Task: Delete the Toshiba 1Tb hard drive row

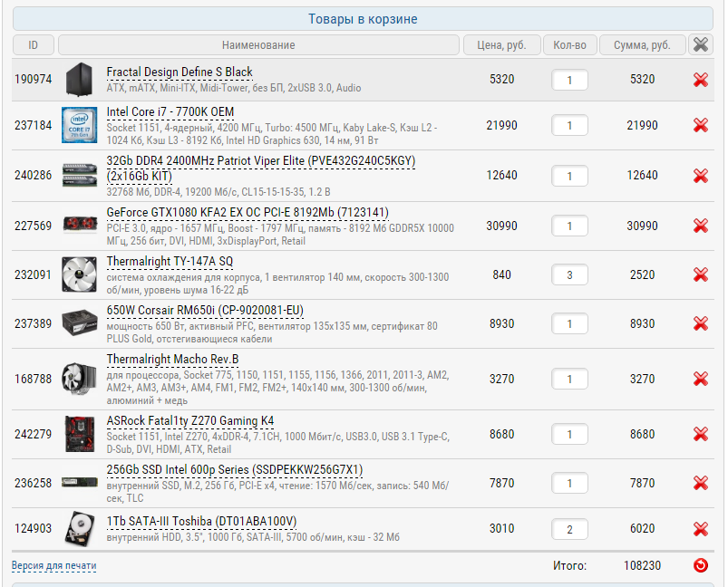Action: point(700,529)
